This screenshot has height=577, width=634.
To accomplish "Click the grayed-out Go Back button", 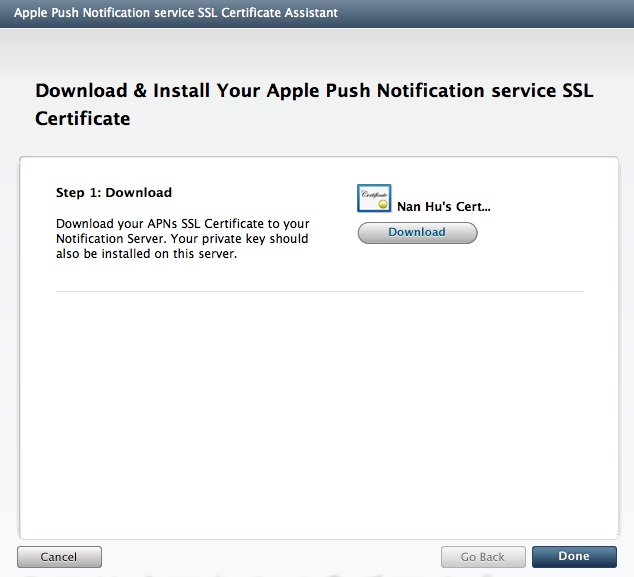I will tap(483, 556).
